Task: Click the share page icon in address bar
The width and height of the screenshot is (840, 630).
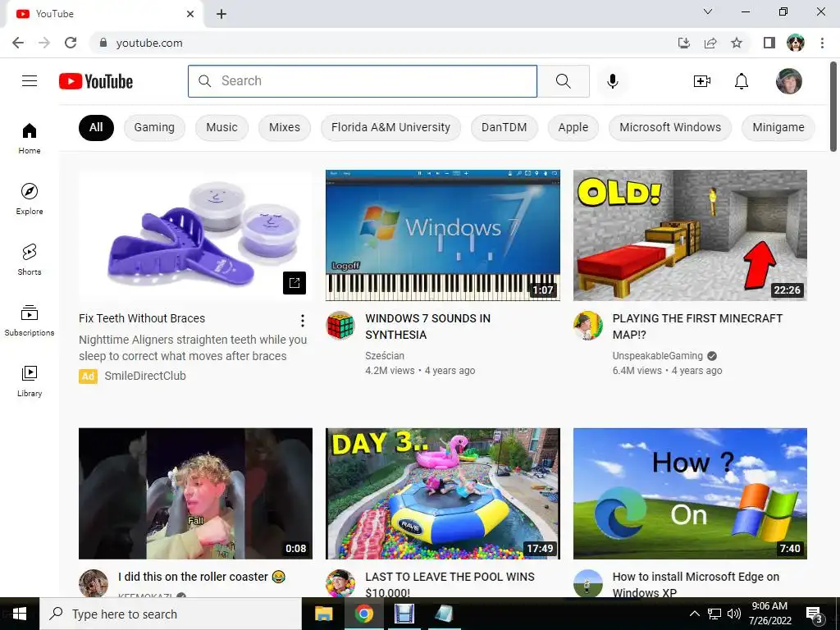Action: click(710, 43)
